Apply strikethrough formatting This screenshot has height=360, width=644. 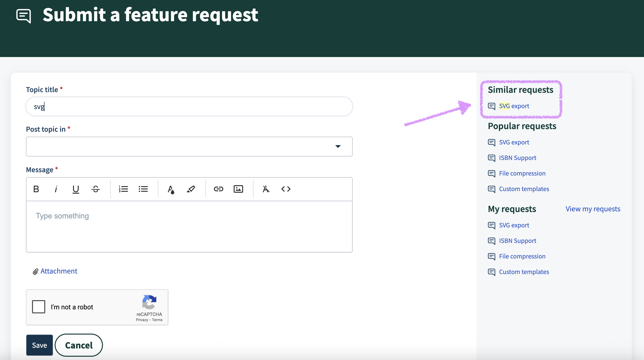[95, 189]
